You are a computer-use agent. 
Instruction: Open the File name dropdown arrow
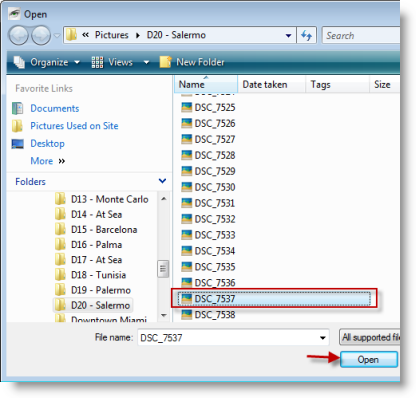tap(322, 338)
